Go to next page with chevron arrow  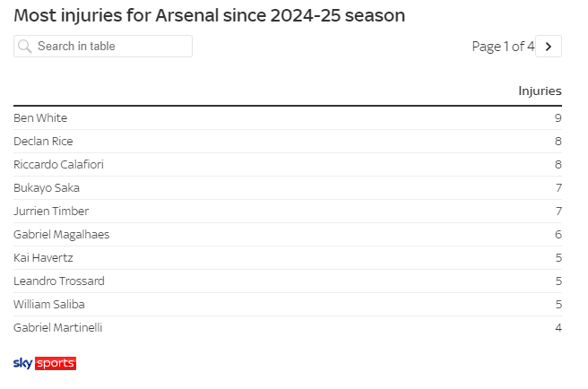coord(549,47)
